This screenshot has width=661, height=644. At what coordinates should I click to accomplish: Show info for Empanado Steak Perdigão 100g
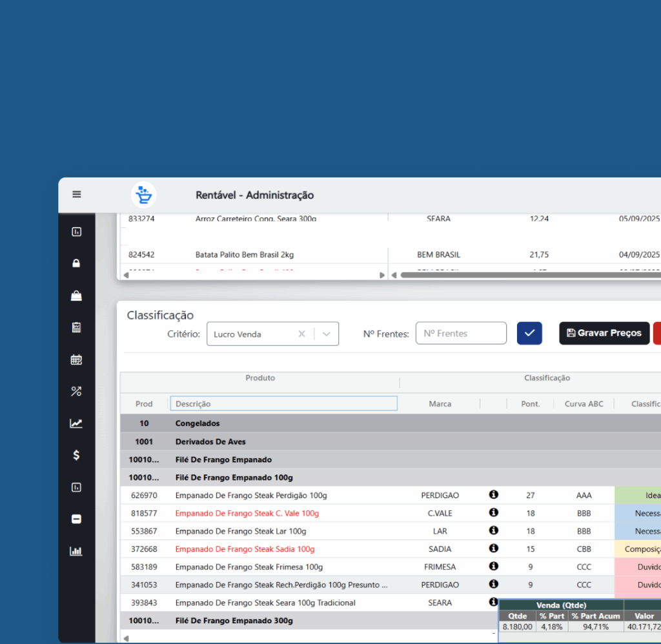pyautogui.click(x=494, y=495)
